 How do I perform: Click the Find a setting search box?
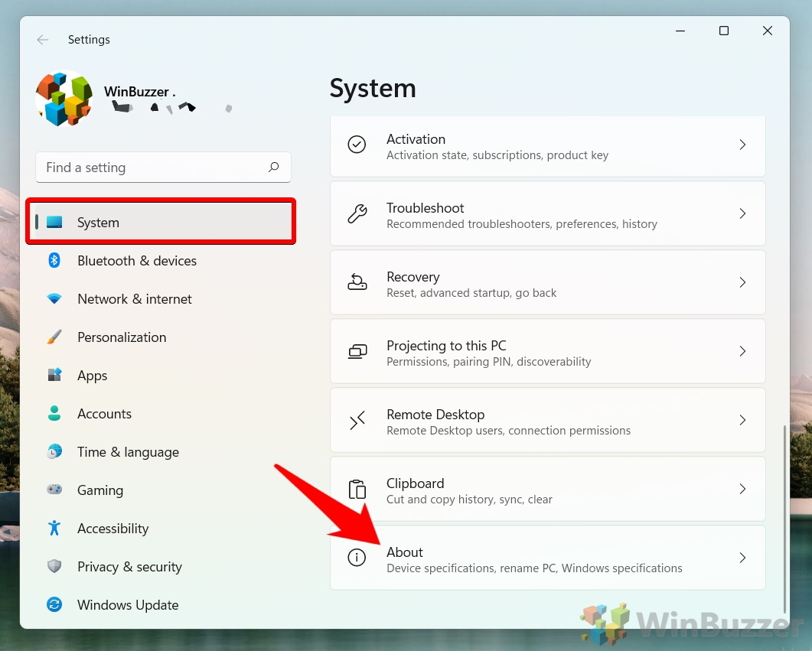pos(163,167)
